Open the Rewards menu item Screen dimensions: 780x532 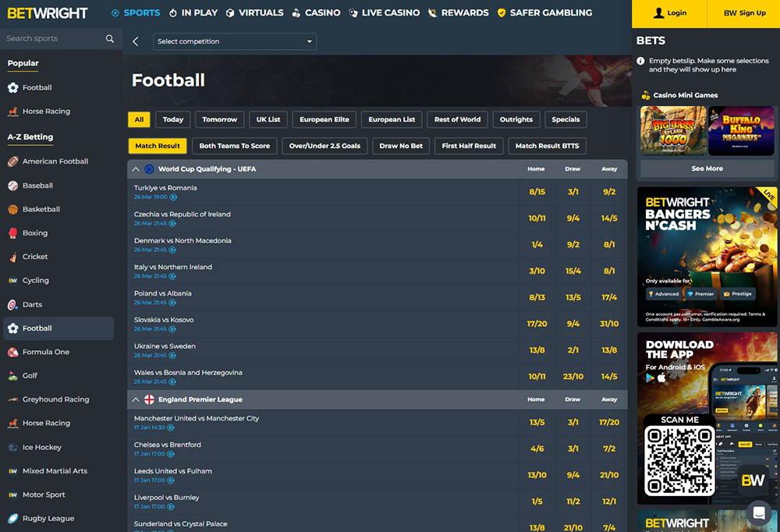458,12
